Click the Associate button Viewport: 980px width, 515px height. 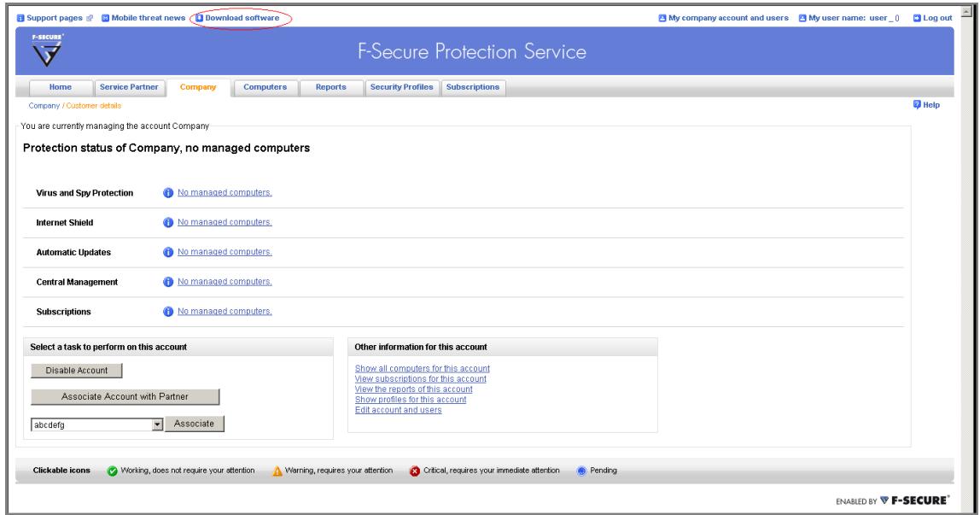coord(195,424)
